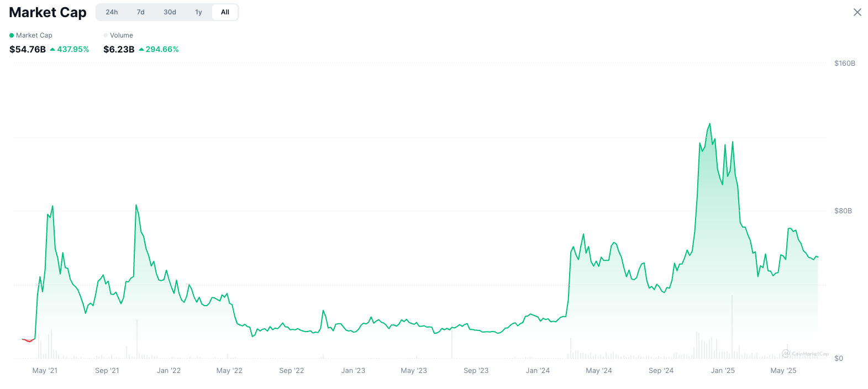The width and height of the screenshot is (868, 389).
Task: Click the $54.76B market cap value
Action: pos(27,49)
